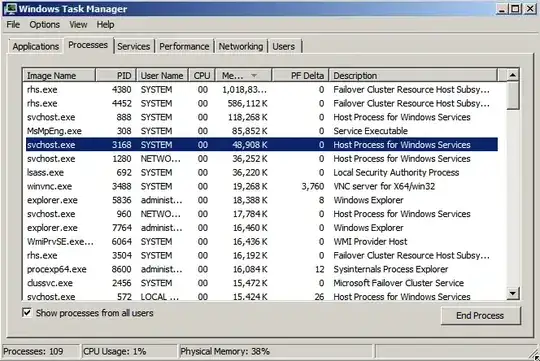The image size is (540, 361).
Task: Select the lsass.exe process row
Action: click(262, 172)
